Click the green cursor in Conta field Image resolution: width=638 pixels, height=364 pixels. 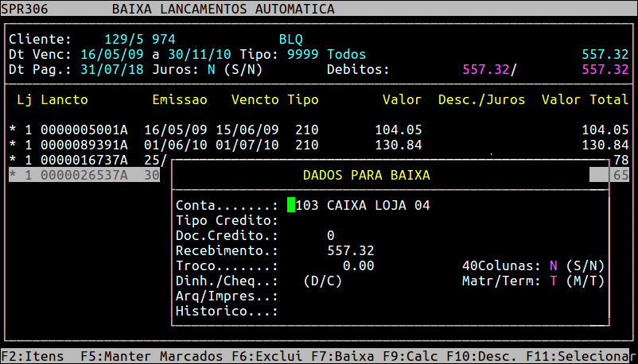tap(291, 205)
